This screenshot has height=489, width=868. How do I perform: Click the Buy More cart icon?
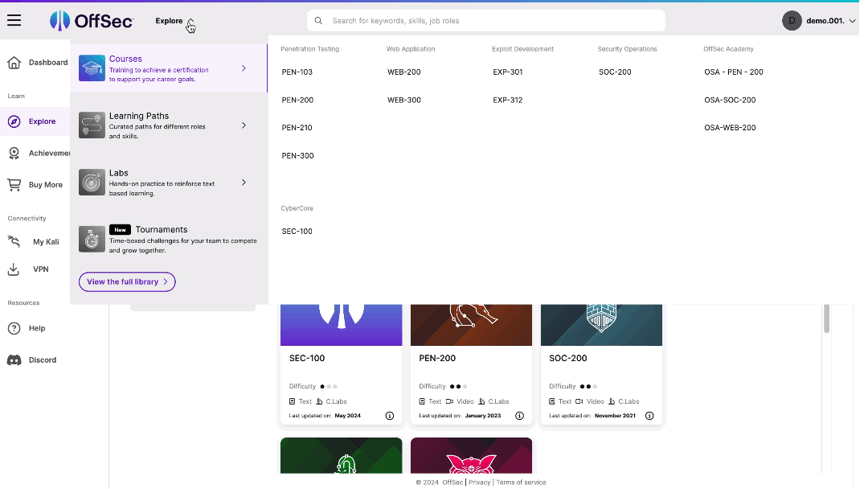pos(14,184)
